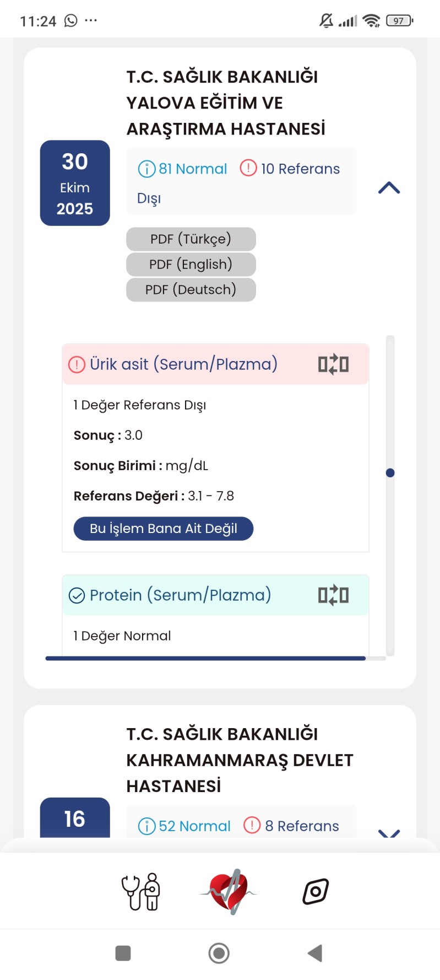
Task: Open the red heart pulse home icon
Action: (x=228, y=891)
